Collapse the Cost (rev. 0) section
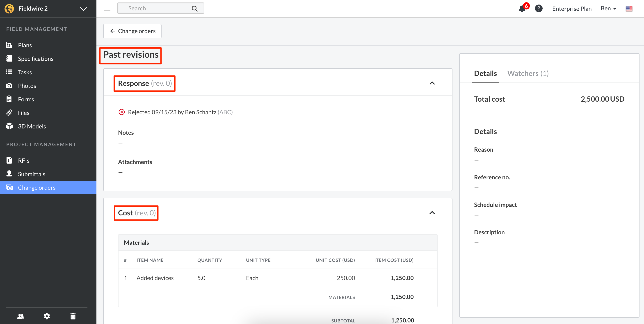Image resolution: width=644 pixels, height=324 pixels. point(432,213)
